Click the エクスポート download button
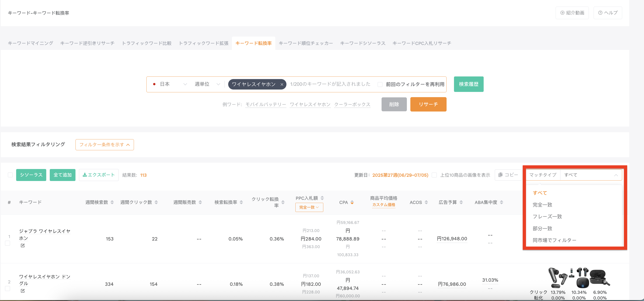644x301 pixels. click(99, 175)
